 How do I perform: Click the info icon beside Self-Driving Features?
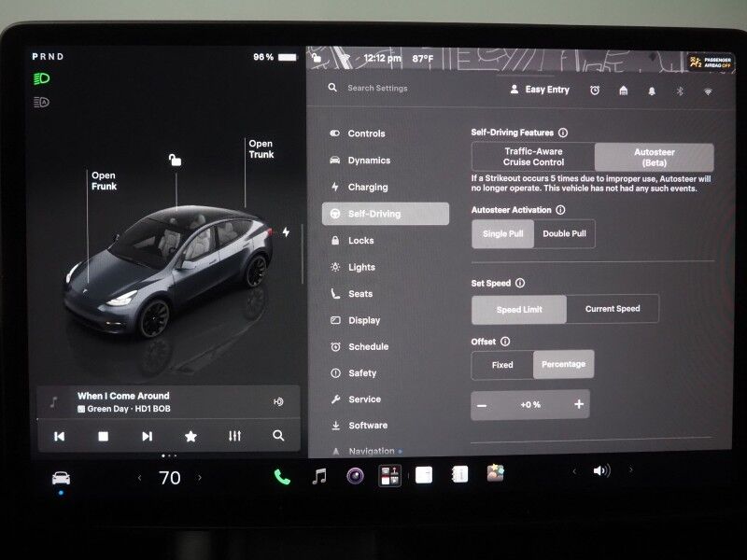pos(563,133)
